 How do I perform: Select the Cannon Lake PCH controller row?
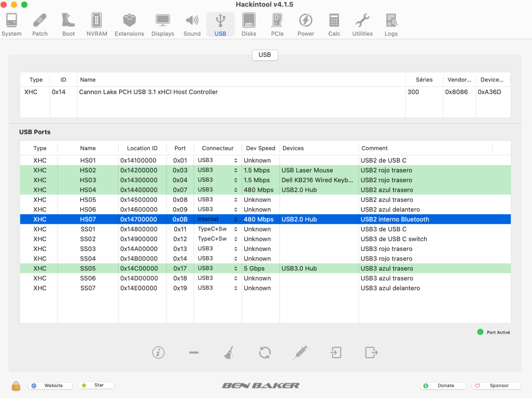click(x=265, y=92)
